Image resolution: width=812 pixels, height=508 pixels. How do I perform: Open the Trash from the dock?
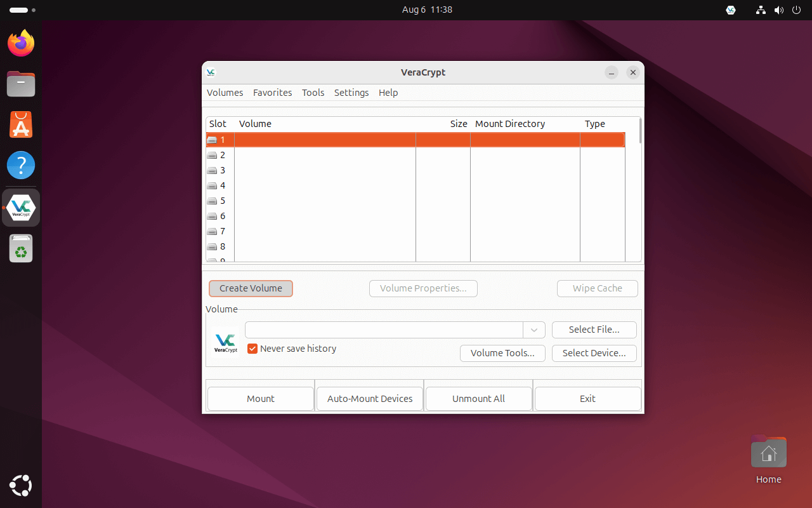click(x=21, y=248)
